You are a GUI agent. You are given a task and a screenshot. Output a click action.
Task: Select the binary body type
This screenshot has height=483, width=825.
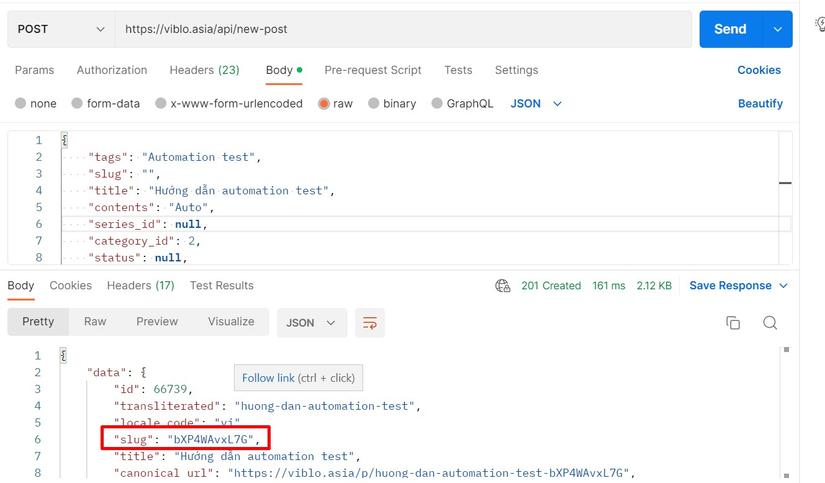(392, 104)
